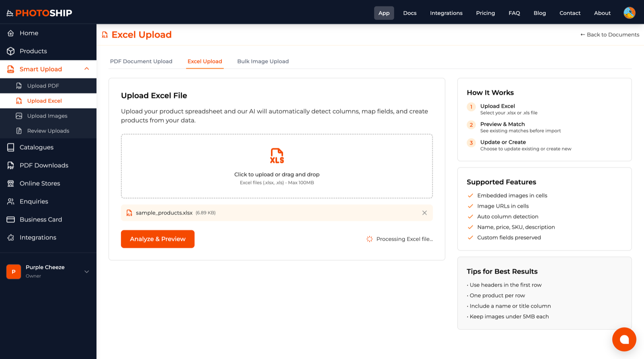Open Review Uploads in sidebar
Image resolution: width=644 pixels, height=359 pixels.
tap(48, 131)
